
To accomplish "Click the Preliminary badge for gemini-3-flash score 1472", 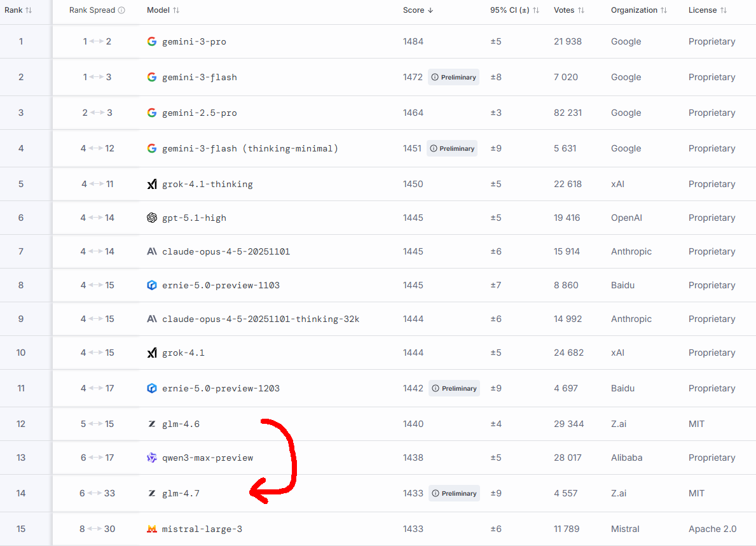I will coord(454,77).
